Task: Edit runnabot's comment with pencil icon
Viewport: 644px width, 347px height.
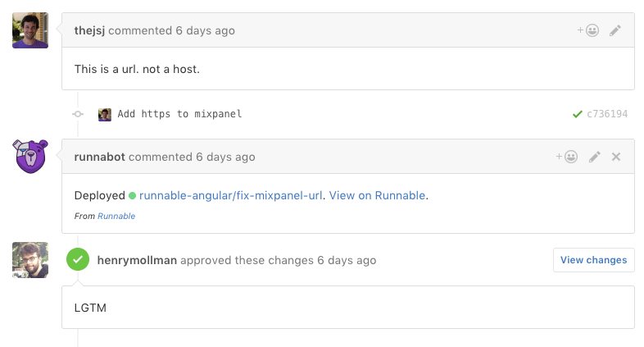Action: coord(595,157)
